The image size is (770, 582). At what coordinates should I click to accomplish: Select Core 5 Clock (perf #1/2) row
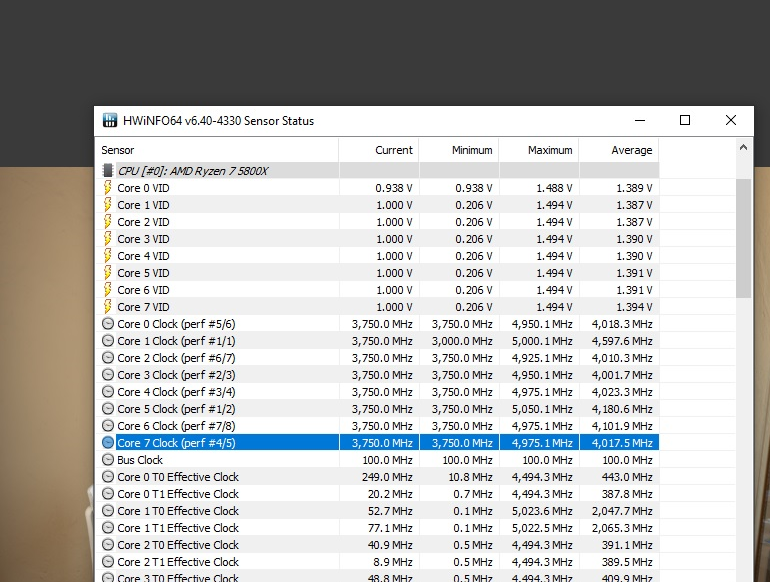click(377, 409)
